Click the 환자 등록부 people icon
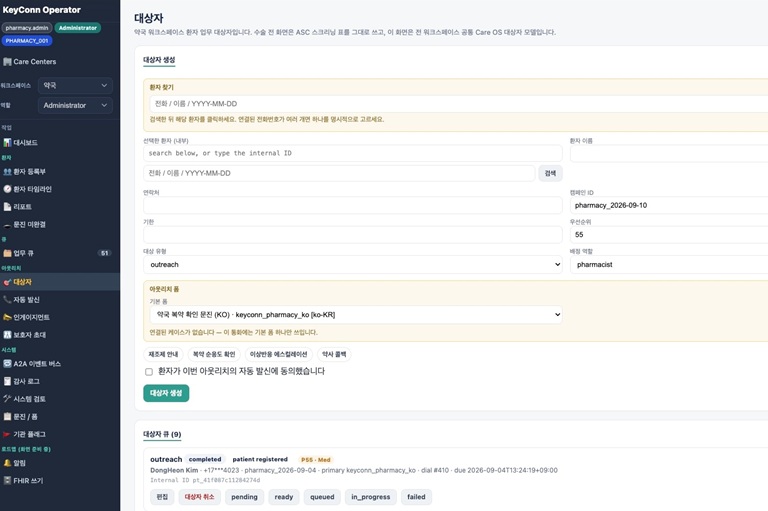The image size is (768, 511). point(7,171)
